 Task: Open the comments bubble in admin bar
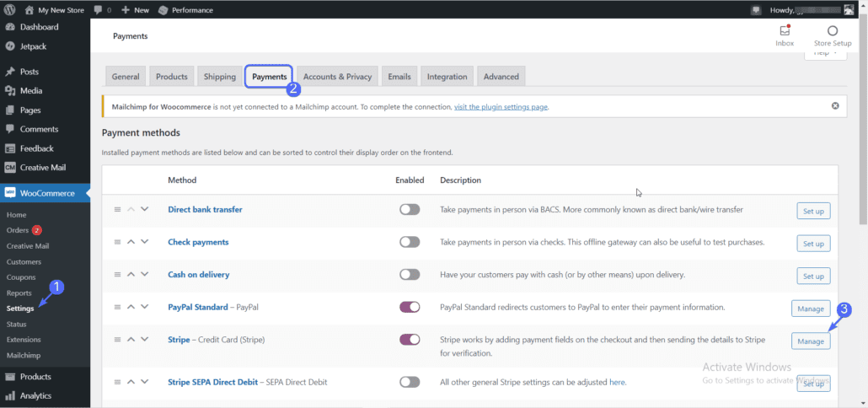(103, 10)
